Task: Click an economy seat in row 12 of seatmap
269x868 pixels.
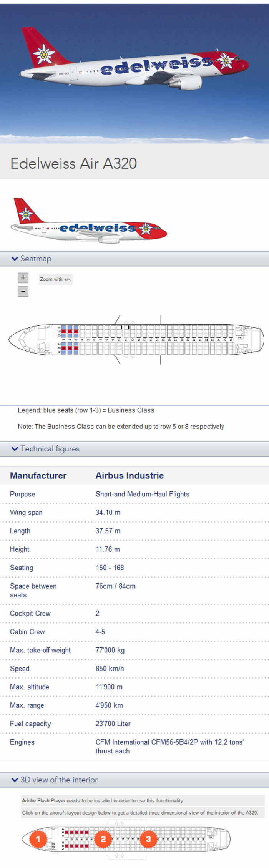Action: (133, 332)
